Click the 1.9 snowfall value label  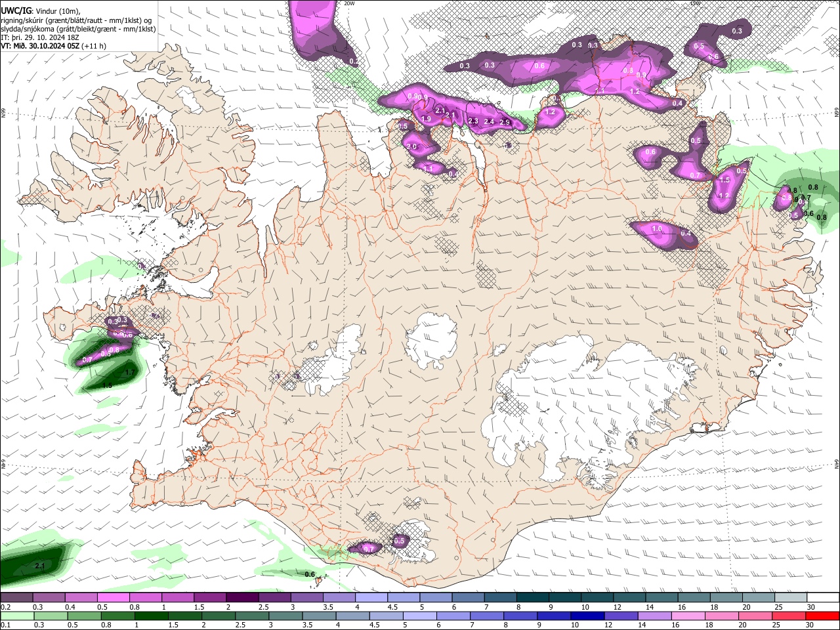[426, 119]
